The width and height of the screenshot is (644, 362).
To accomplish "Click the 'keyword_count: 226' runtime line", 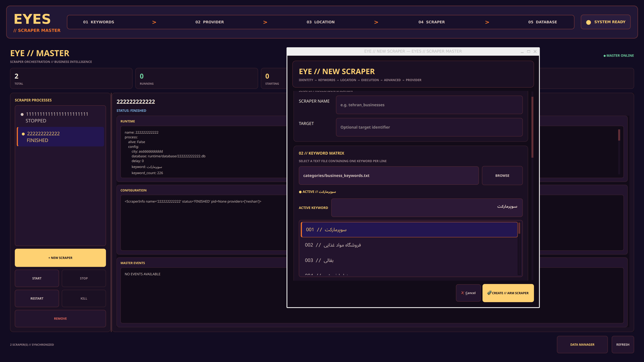I will [147, 173].
